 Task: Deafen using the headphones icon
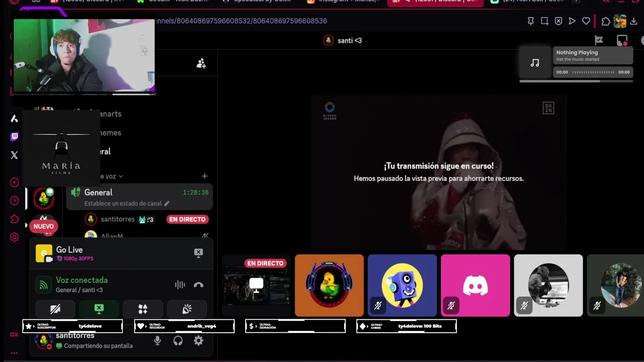[178, 341]
